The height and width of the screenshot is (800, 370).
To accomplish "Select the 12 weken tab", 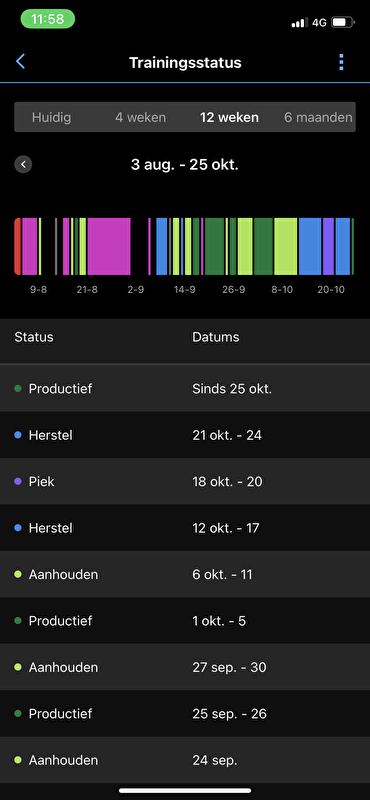I will click(x=229, y=117).
